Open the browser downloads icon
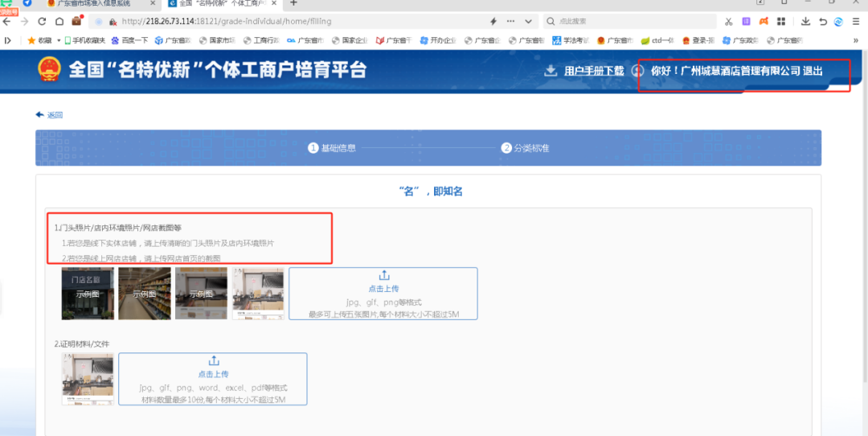The height and width of the screenshot is (436, 868). point(806,21)
